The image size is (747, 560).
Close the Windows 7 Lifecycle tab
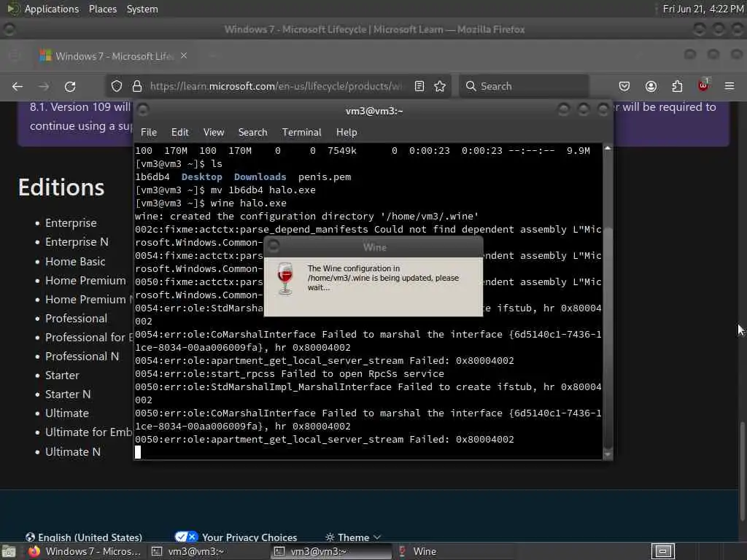(184, 55)
